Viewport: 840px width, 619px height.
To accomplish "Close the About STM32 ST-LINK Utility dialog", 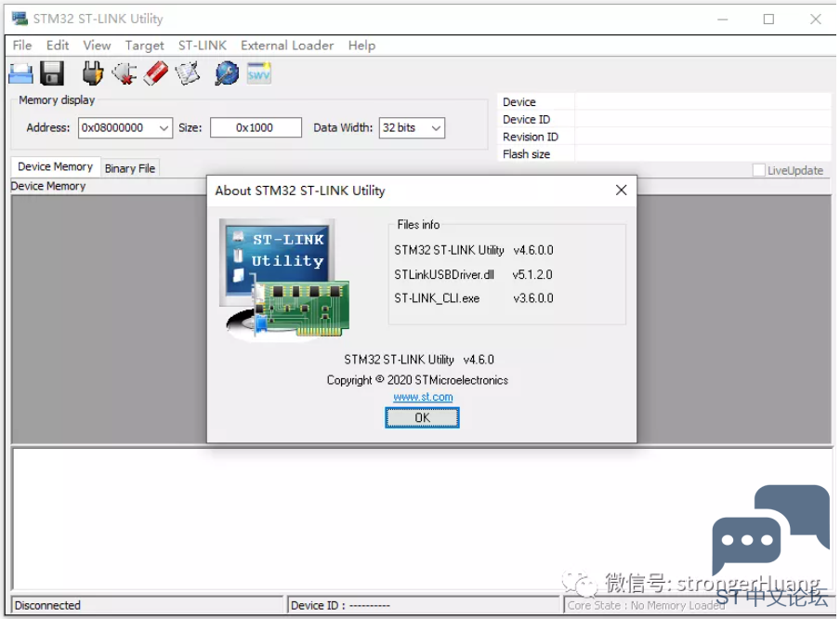I will tap(621, 191).
